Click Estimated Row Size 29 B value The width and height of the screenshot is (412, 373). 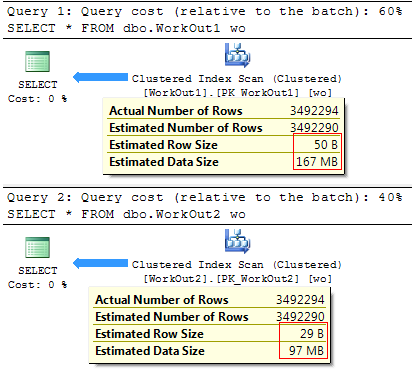[312, 334]
